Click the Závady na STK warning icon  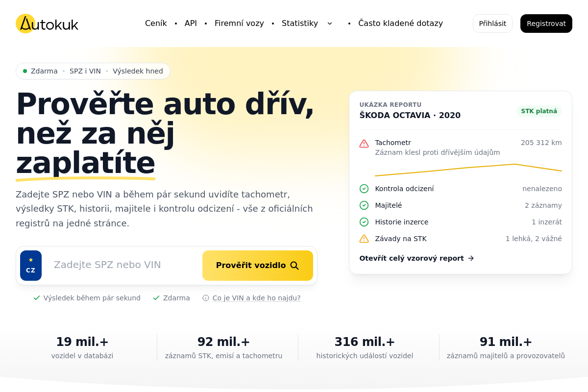(364, 239)
